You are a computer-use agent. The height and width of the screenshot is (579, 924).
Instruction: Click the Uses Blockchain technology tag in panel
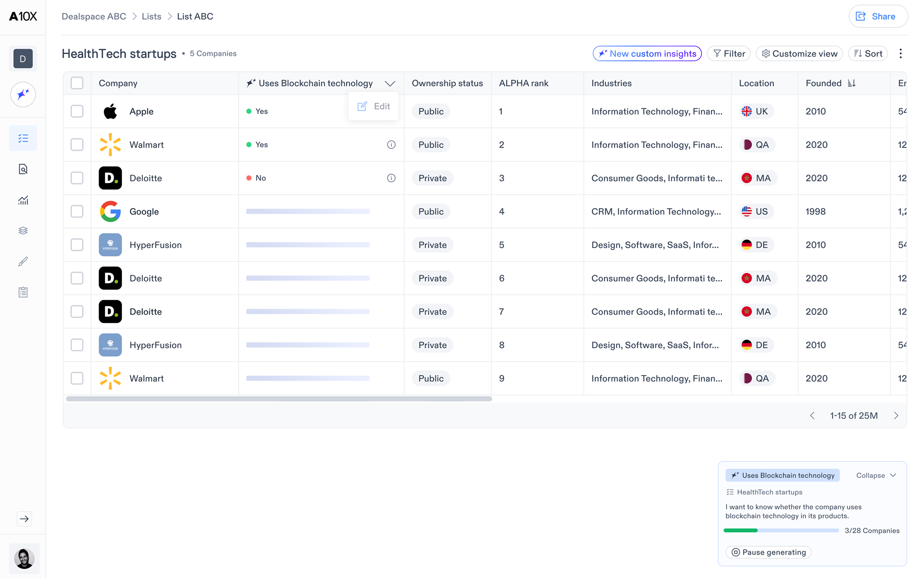(783, 475)
